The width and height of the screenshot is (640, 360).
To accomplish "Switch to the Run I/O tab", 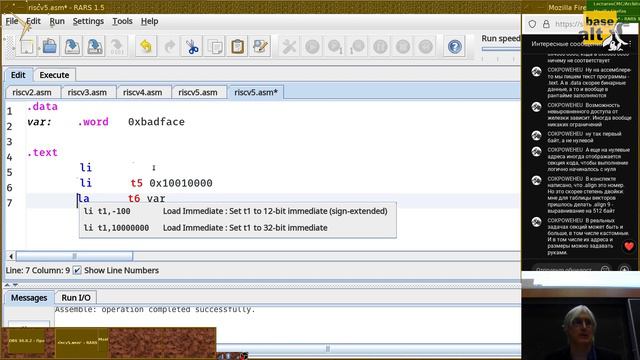I will pos(76,298).
